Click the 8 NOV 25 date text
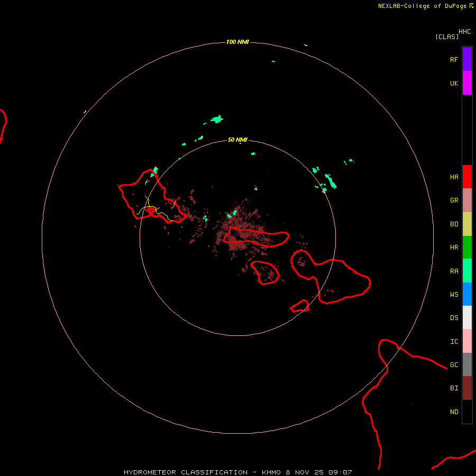 [x=305, y=472]
